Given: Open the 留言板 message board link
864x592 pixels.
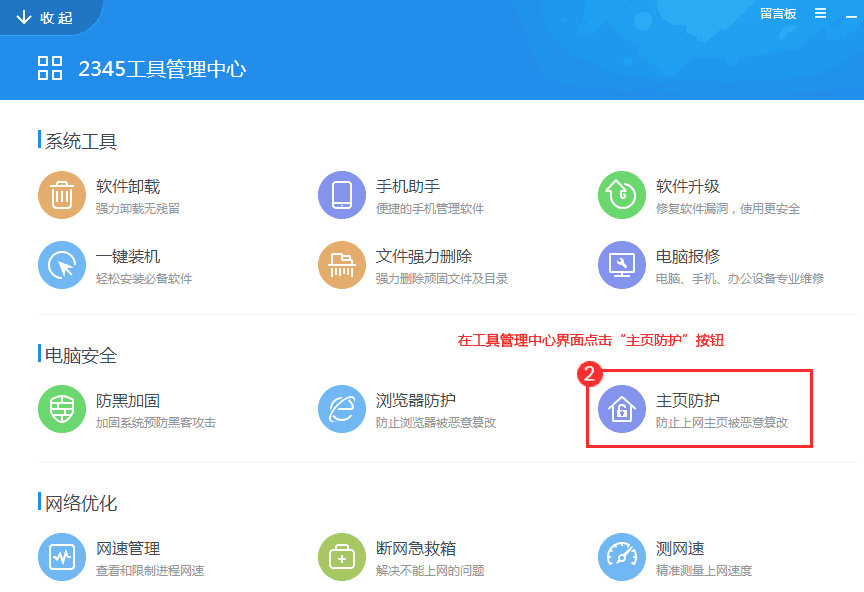Looking at the screenshot, I should click(x=778, y=14).
